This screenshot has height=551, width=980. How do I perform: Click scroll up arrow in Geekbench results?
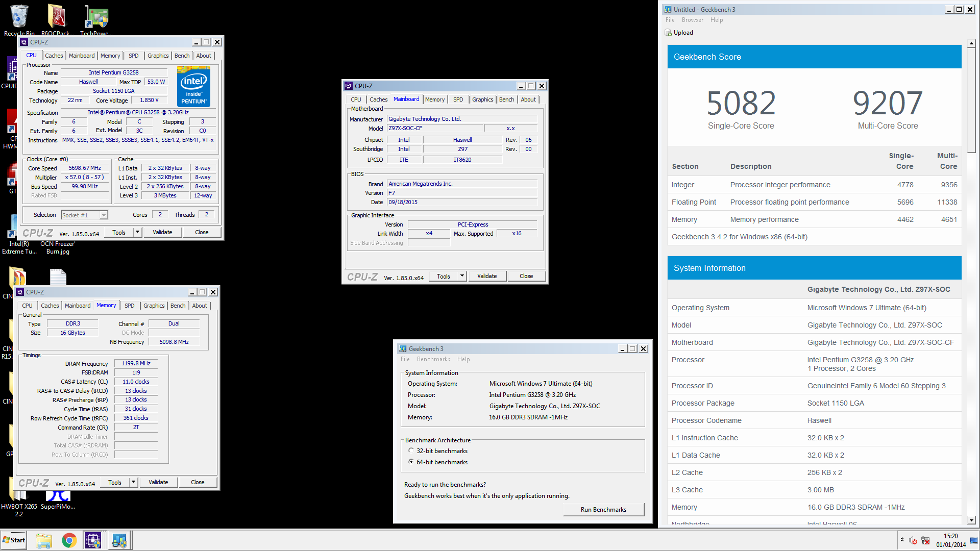[x=971, y=44]
